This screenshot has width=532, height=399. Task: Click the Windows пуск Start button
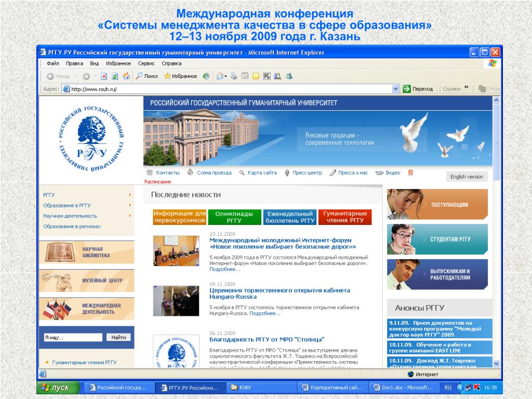[58, 388]
